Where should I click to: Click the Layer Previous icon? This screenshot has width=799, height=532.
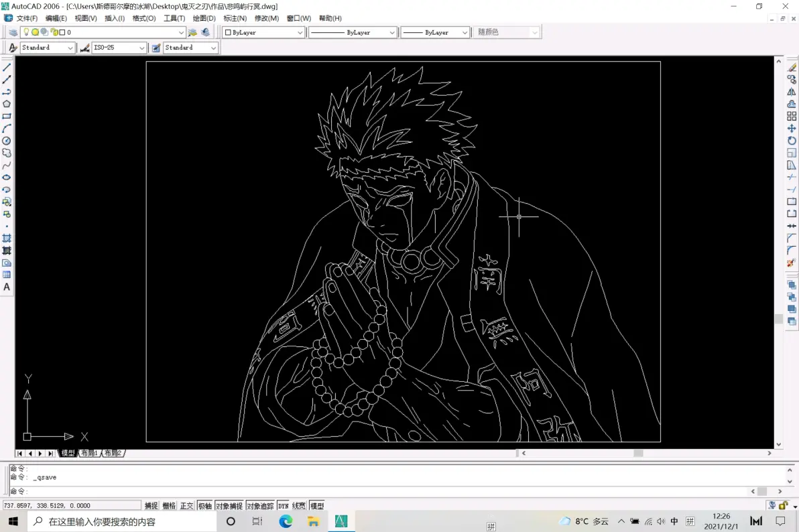tap(205, 32)
